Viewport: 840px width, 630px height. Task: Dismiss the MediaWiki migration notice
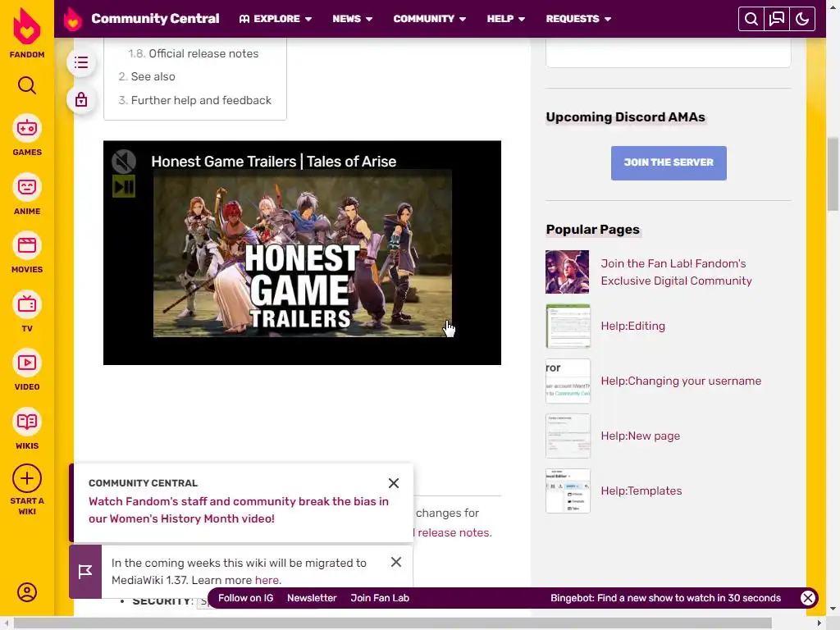click(396, 562)
